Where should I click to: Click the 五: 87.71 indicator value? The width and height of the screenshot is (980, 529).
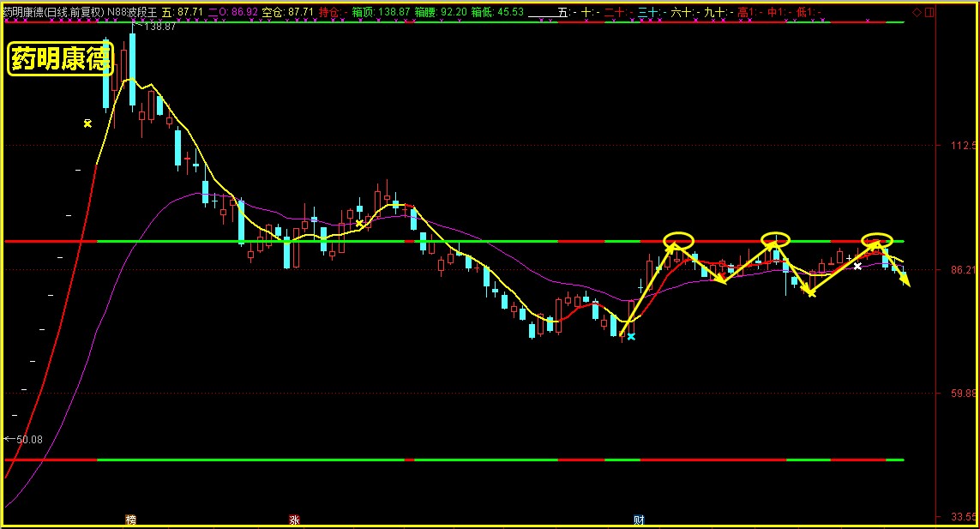pos(183,12)
